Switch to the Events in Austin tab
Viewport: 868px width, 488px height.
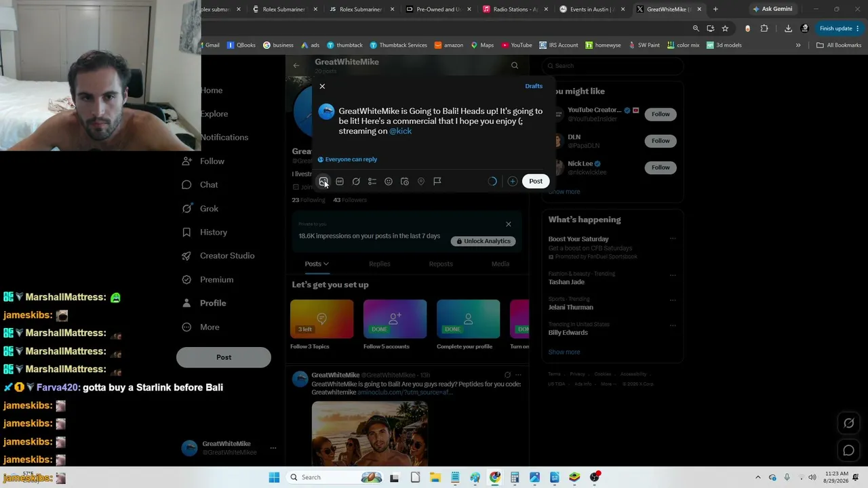click(592, 9)
